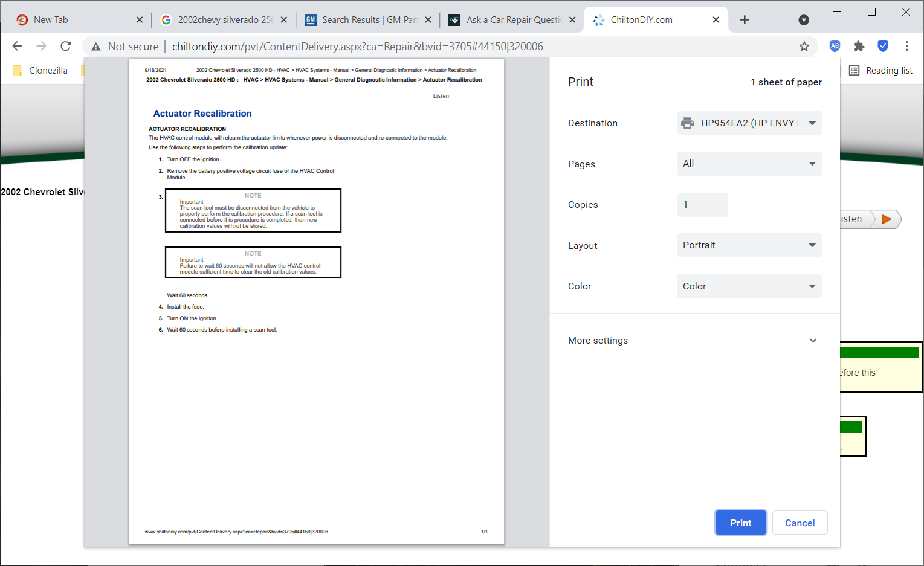Close the Ask a Car Repair Question tab
924x566 pixels.
[572, 20]
